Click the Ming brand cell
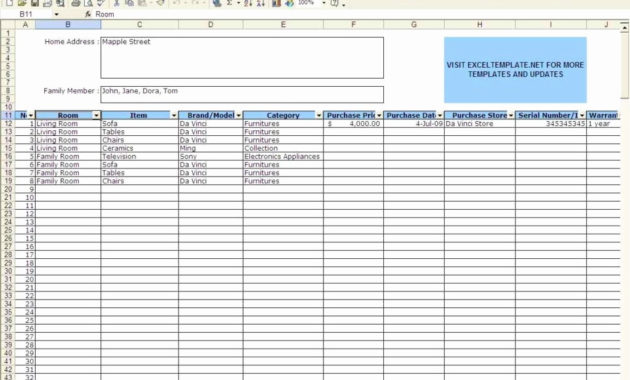Image resolution: width=630 pixels, height=380 pixels. [211, 148]
